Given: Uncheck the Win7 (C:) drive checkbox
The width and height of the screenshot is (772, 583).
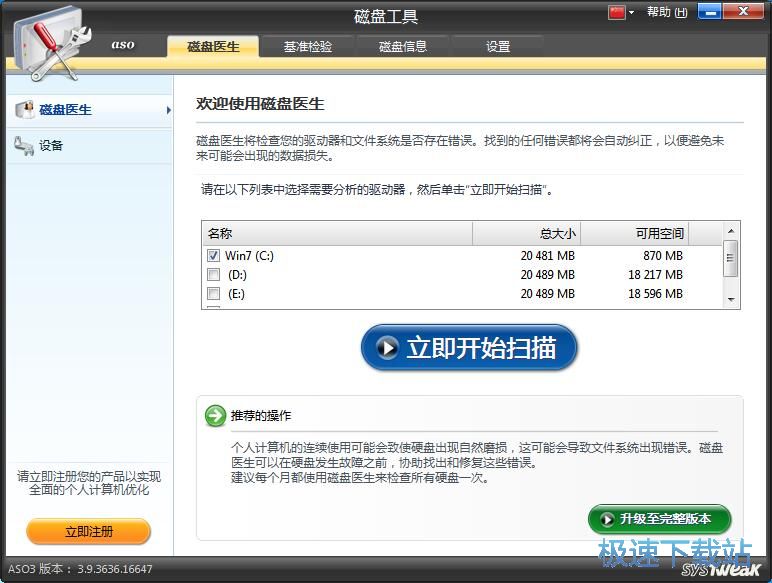Looking at the screenshot, I should click(213, 256).
